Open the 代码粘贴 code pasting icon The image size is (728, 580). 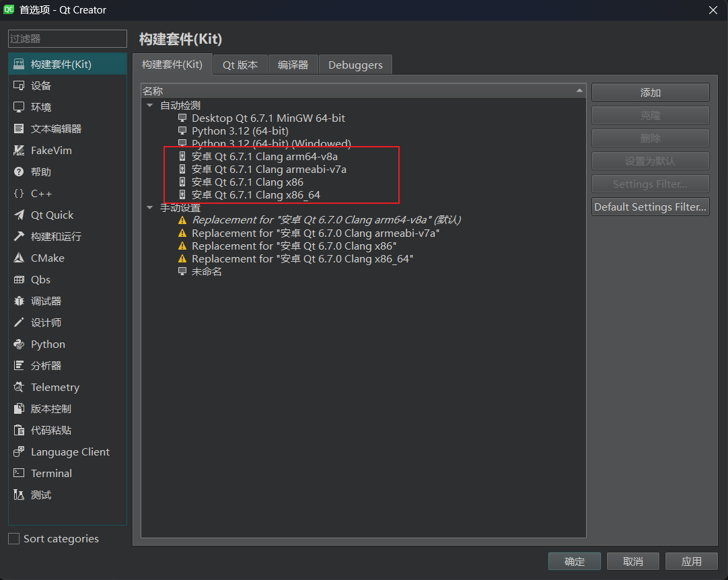(x=19, y=430)
